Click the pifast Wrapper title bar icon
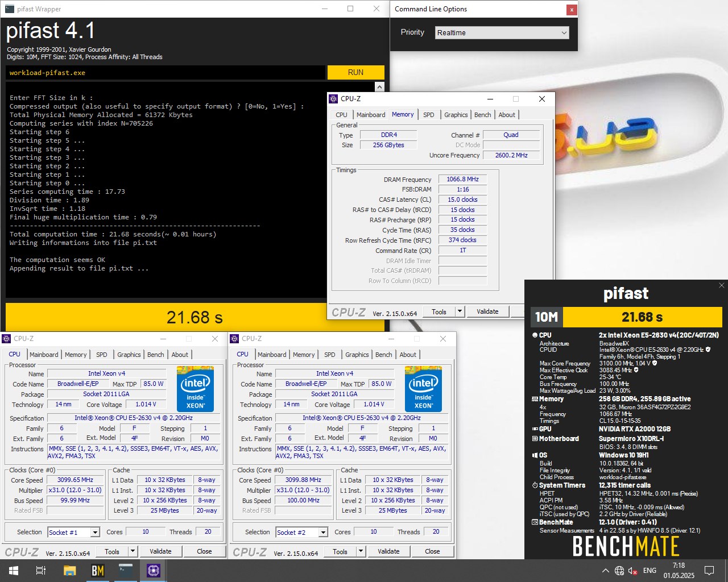 (9, 9)
